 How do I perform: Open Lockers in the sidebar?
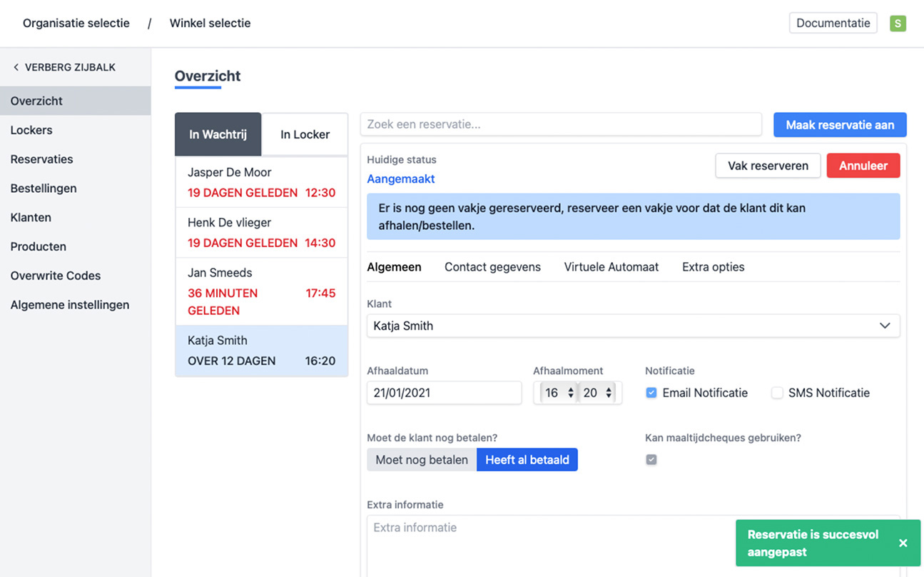click(x=31, y=130)
